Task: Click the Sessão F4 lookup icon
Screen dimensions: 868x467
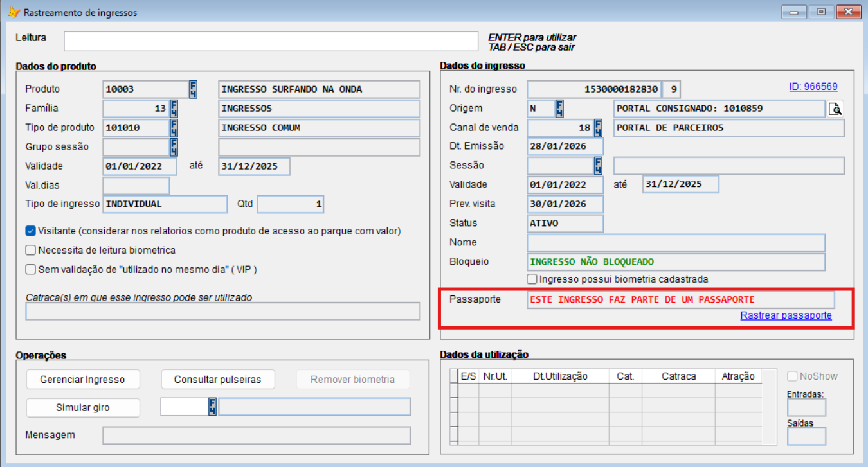Action: coord(598,166)
